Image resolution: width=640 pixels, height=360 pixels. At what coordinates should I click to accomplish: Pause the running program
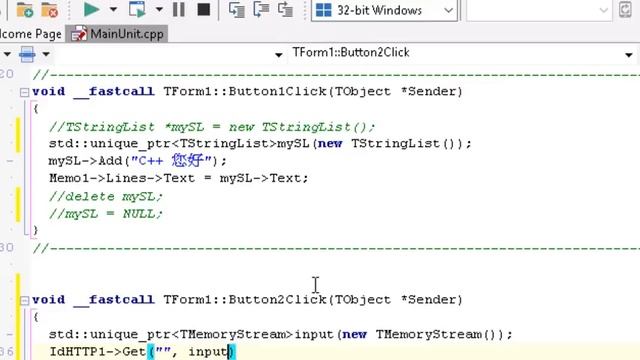point(179,9)
